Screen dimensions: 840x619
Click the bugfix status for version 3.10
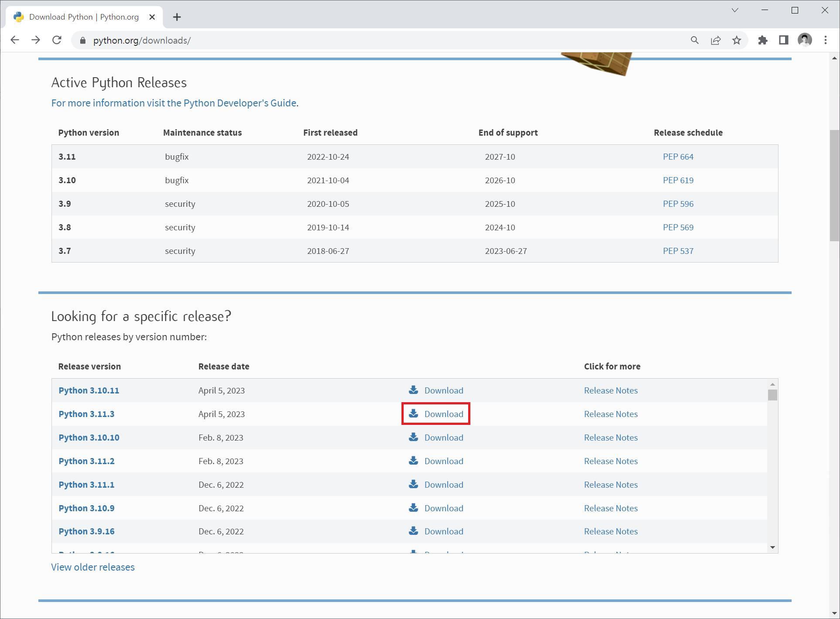point(177,180)
